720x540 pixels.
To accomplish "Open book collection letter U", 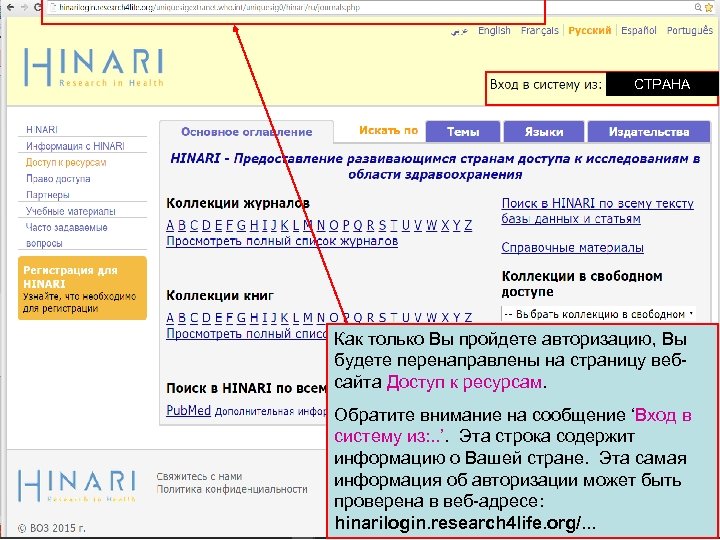I will click(x=406, y=317).
